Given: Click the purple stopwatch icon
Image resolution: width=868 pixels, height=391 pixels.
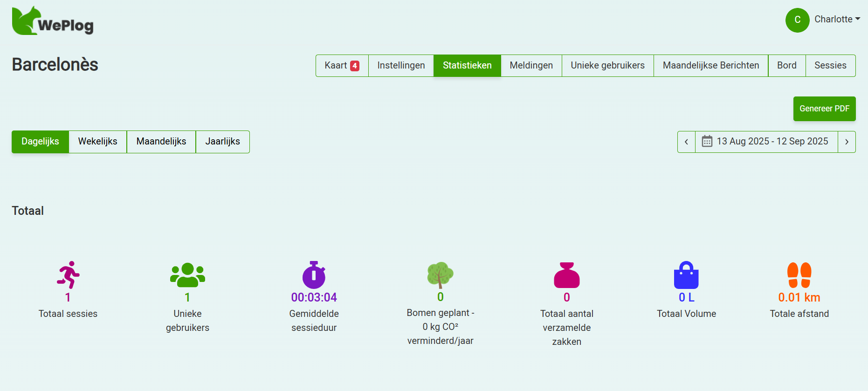Looking at the screenshot, I should [314, 275].
